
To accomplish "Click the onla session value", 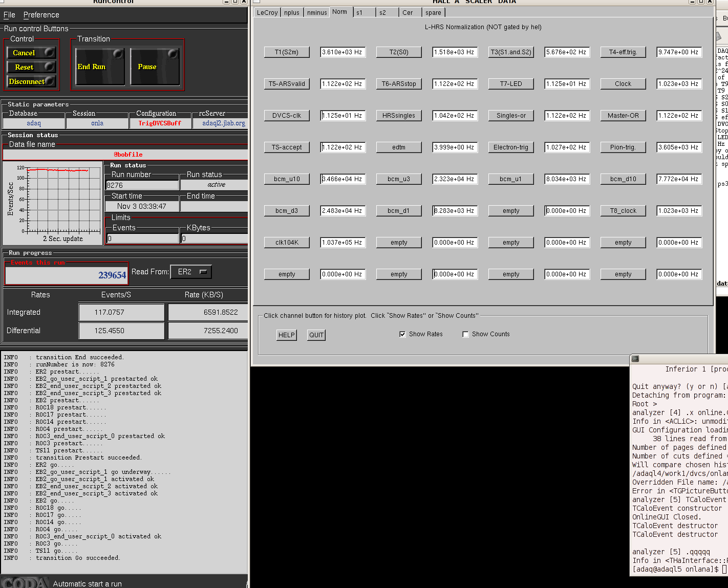I will click(97, 123).
